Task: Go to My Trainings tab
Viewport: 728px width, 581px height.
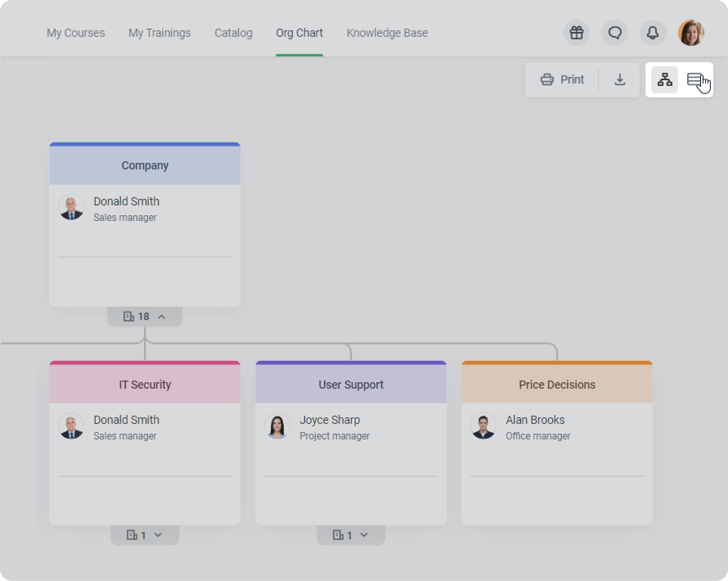Action: (x=160, y=33)
